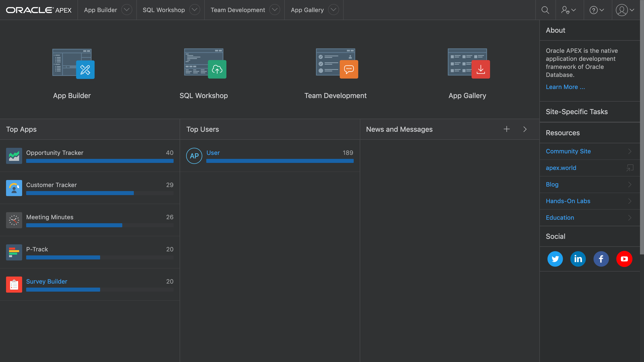644x362 pixels.
Task: Expand the SQL Workshop menu arrow
Action: (x=194, y=10)
